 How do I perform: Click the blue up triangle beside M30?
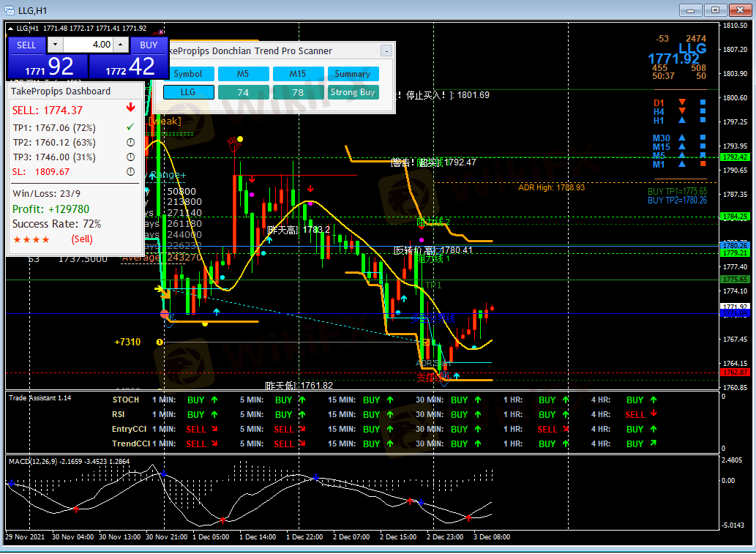pyautogui.click(x=682, y=138)
